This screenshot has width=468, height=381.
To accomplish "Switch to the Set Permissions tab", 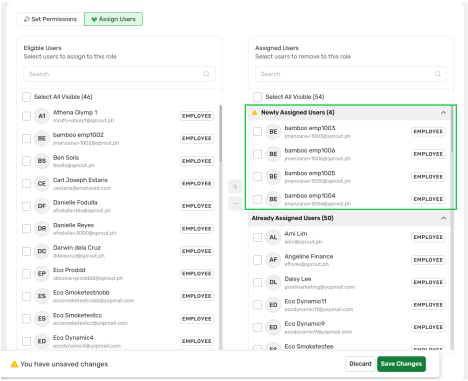I will tap(50, 19).
